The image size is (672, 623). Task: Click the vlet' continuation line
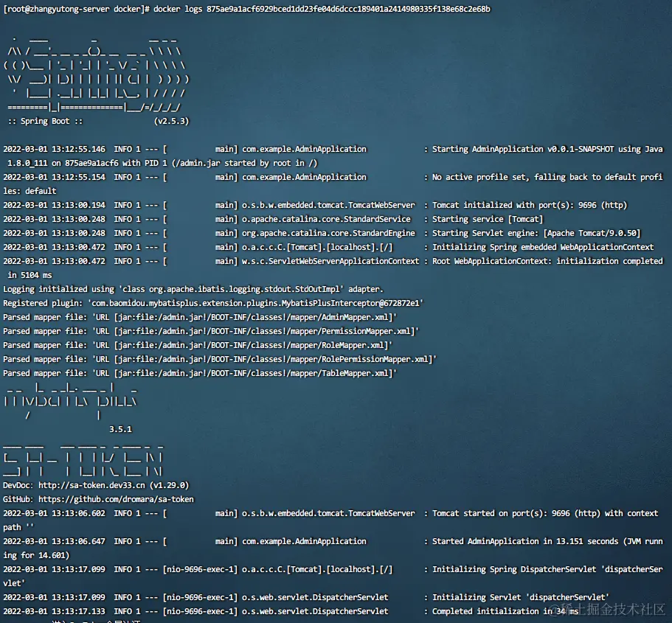click(x=14, y=584)
